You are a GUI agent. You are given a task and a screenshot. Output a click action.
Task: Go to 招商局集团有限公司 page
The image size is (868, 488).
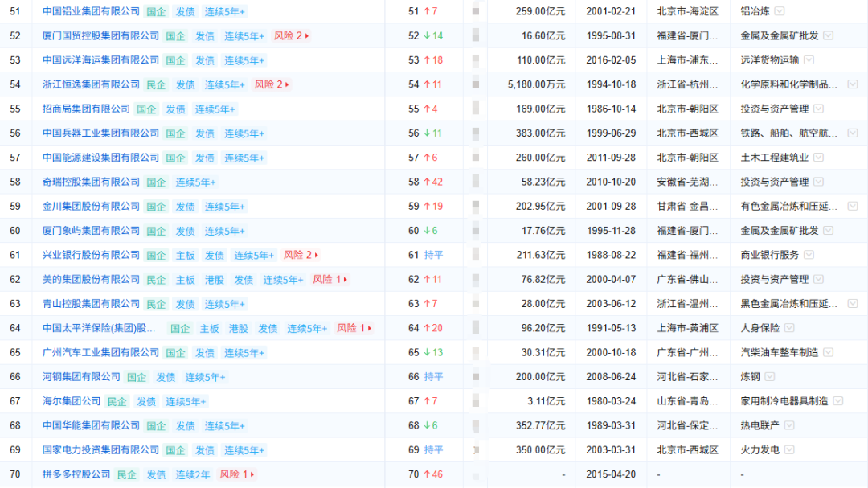(86, 109)
